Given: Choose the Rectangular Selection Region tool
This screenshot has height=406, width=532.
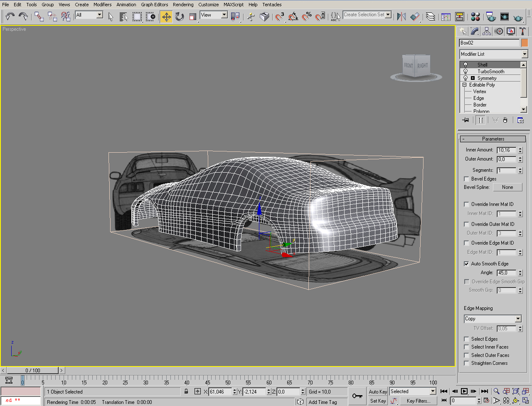Looking at the screenshot, I should pos(137,17).
